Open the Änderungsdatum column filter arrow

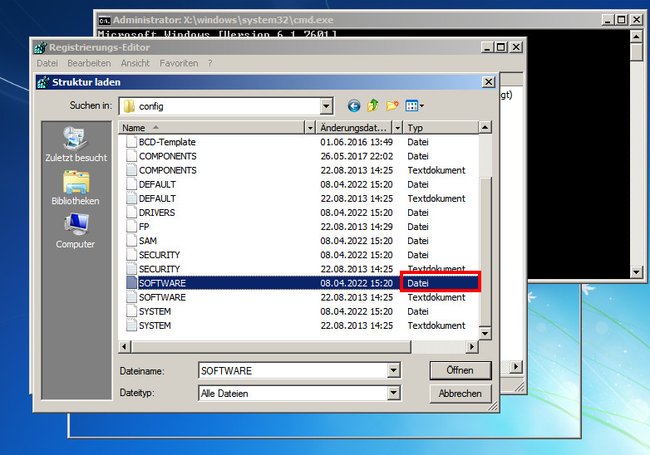coord(398,128)
